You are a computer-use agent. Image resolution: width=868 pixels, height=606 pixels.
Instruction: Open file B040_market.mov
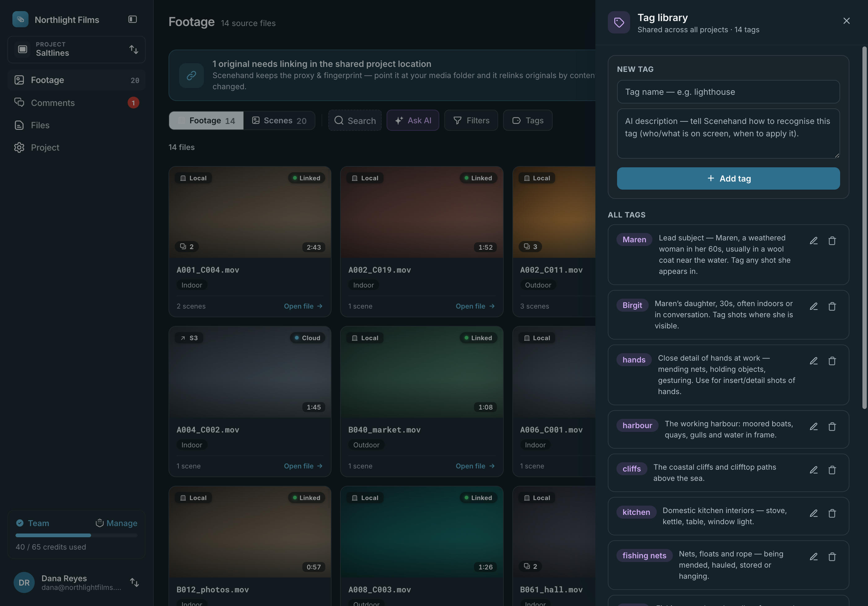click(x=475, y=466)
